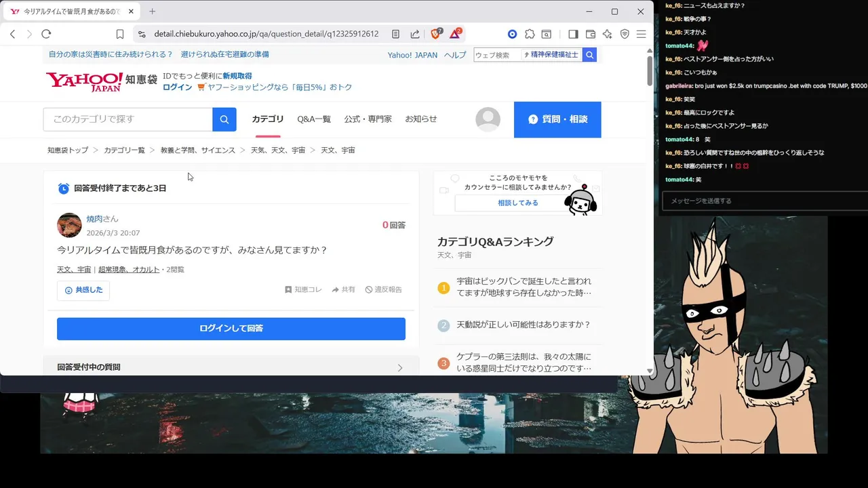Click the gabrieleira chat username
The width and height of the screenshot is (868, 488).
(x=679, y=86)
